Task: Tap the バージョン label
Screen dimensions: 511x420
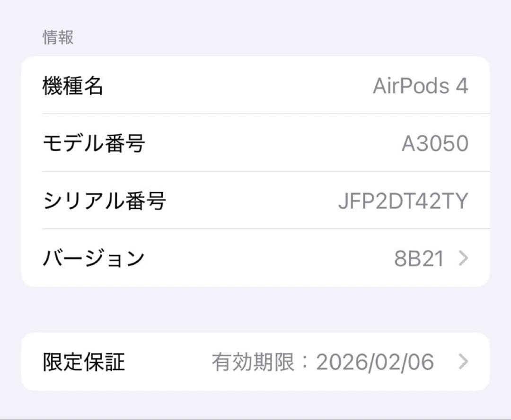Action: 94,257
